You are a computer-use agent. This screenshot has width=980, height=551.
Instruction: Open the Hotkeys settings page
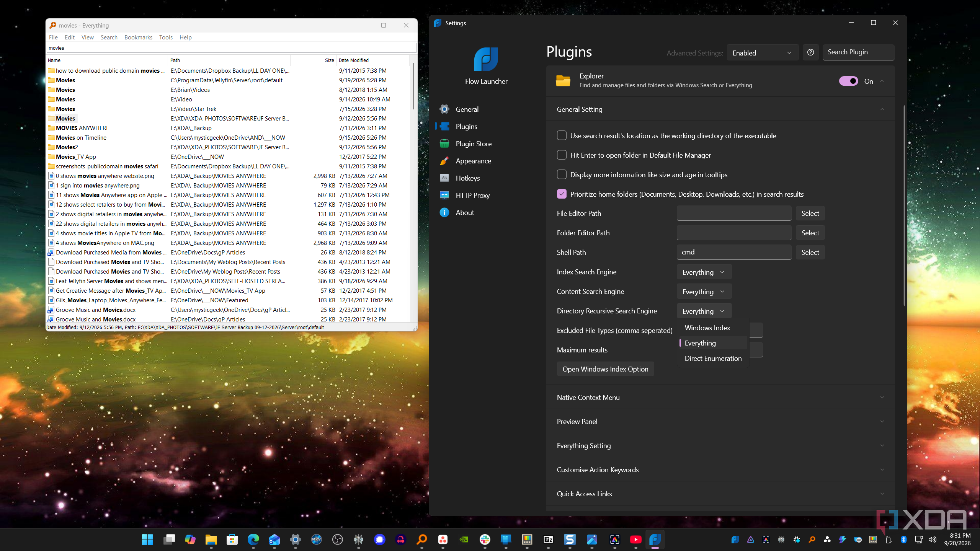[x=467, y=178]
